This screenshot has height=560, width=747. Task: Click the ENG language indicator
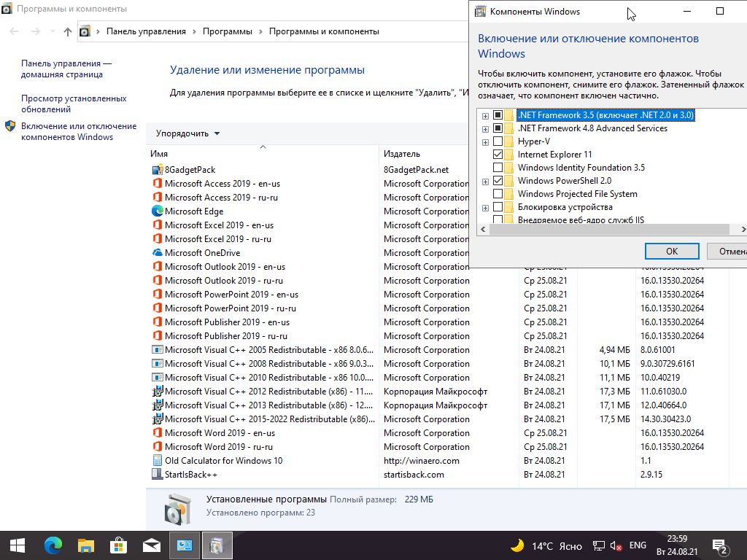click(x=638, y=545)
